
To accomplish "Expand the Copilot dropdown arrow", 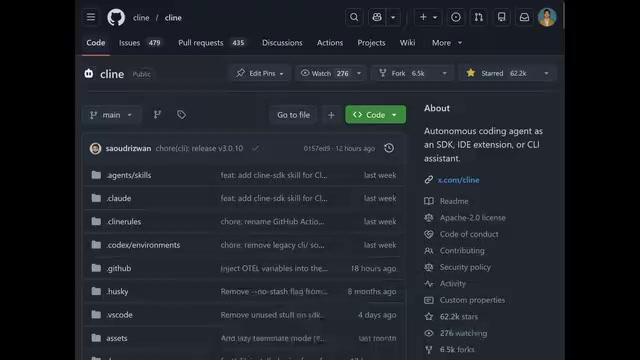I will pos(393,17).
